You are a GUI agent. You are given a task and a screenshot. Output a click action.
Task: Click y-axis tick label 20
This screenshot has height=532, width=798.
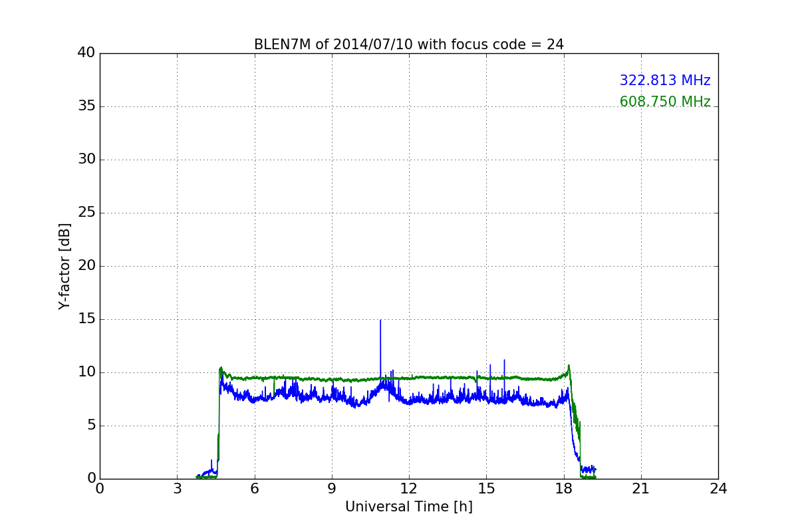point(86,266)
